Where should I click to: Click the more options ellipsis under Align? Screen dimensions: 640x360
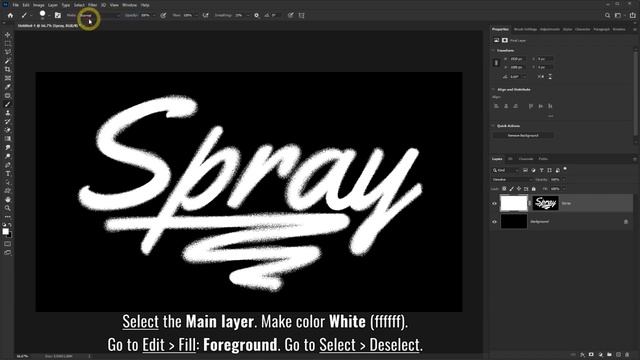pos(550,116)
